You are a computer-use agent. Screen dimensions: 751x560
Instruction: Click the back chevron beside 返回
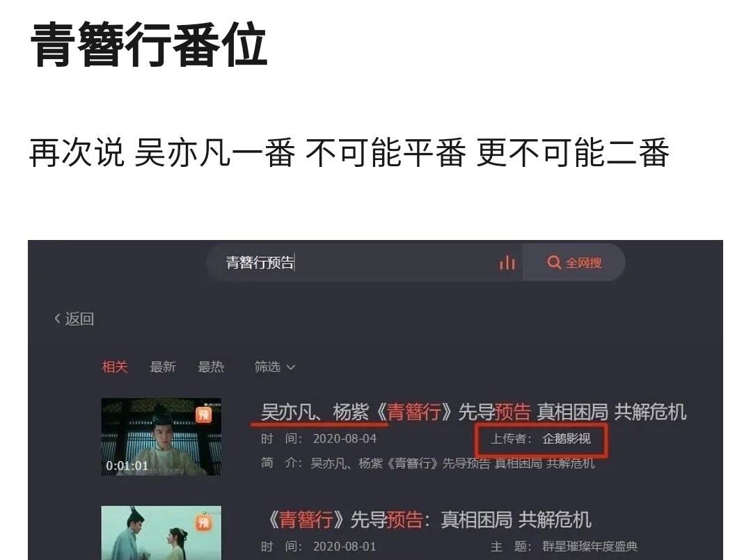[58, 319]
